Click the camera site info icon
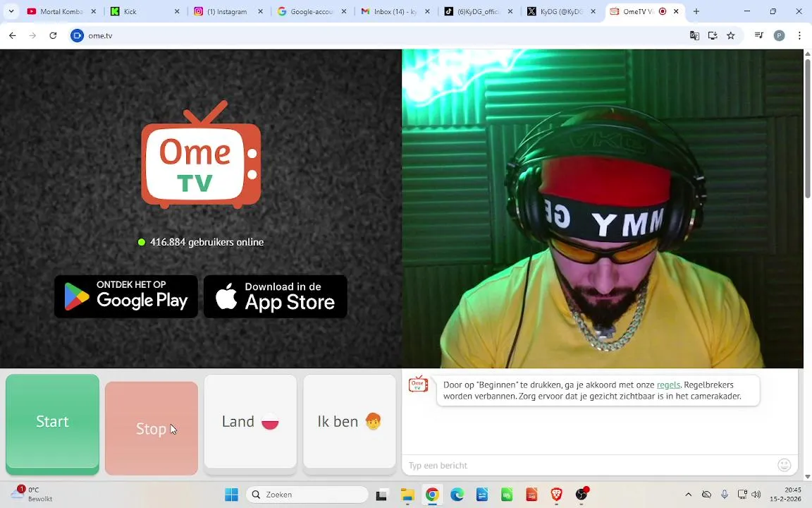The height and width of the screenshot is (508, 812). 77,35
